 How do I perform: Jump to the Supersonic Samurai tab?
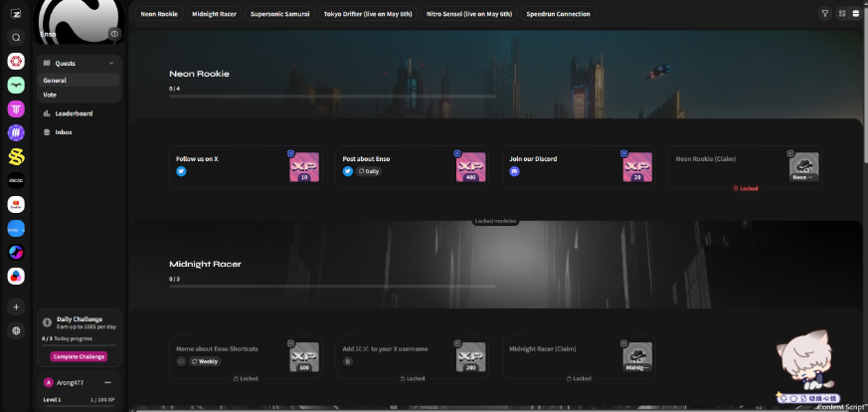click(279, 14)
